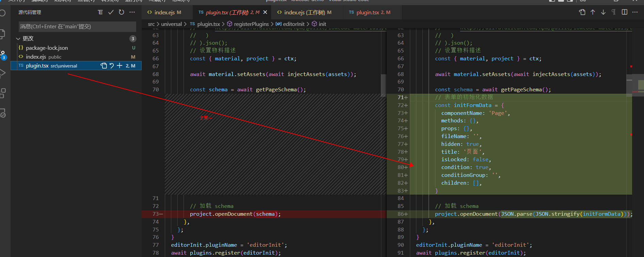
Task: Discard changes for plugin.tsx
Action: (x=112, y=66)
